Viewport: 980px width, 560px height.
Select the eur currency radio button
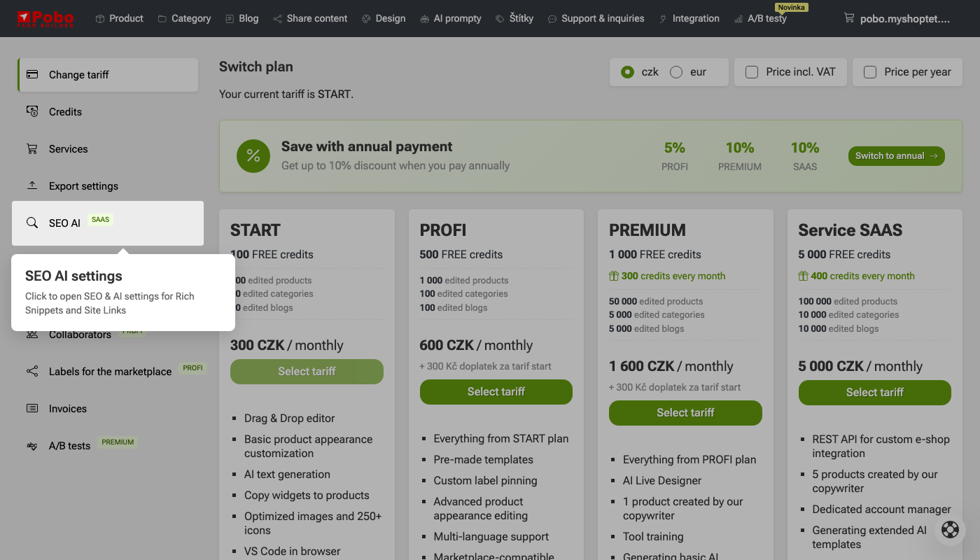[x=676, y=72]
